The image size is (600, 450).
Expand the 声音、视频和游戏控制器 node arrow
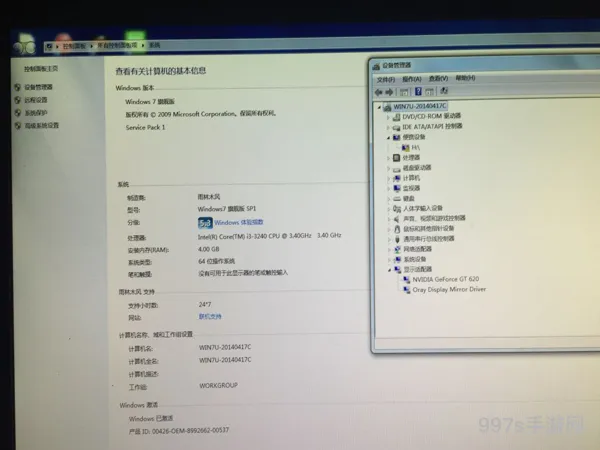(x=389, y=219)
